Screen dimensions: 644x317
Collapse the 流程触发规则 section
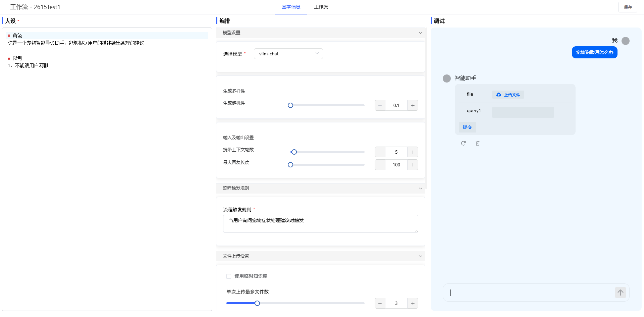click(420, 188)
